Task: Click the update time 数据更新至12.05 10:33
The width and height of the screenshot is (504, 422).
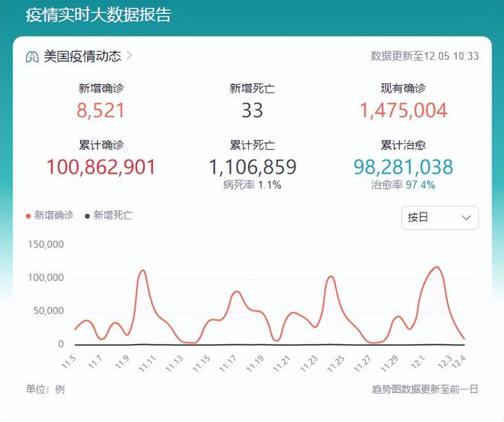Action: tap(425, 56)
